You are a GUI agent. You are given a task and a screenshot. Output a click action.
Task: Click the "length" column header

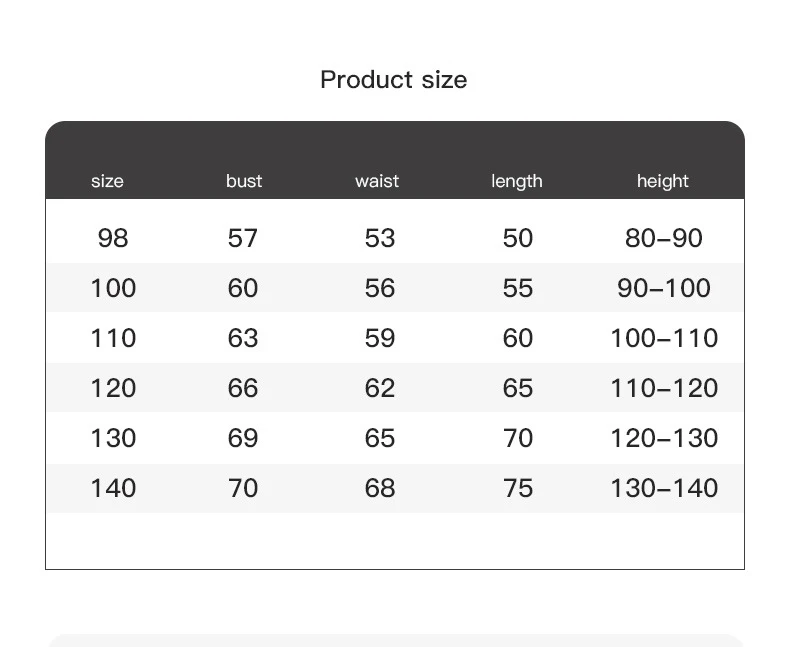(x=517, y=181)
